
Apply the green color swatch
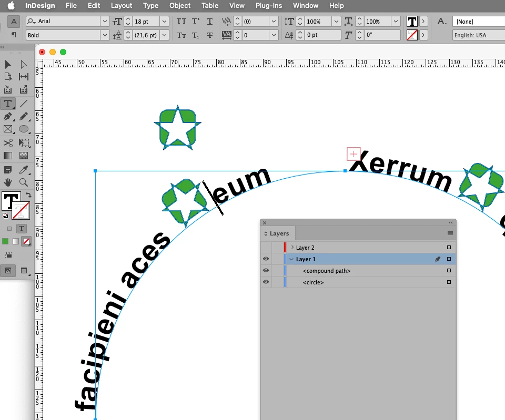click(x=5, y=241)
